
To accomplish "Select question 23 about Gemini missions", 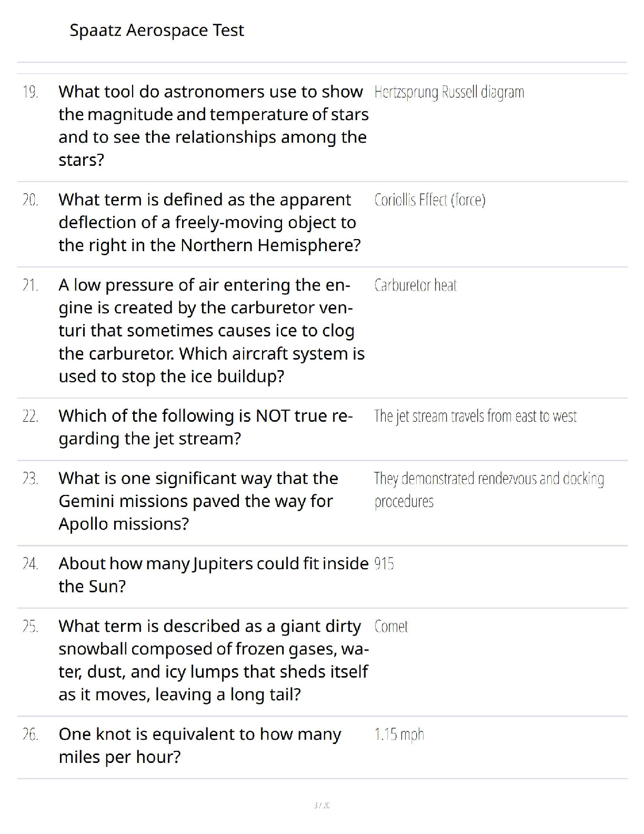I will pos(198,501).
